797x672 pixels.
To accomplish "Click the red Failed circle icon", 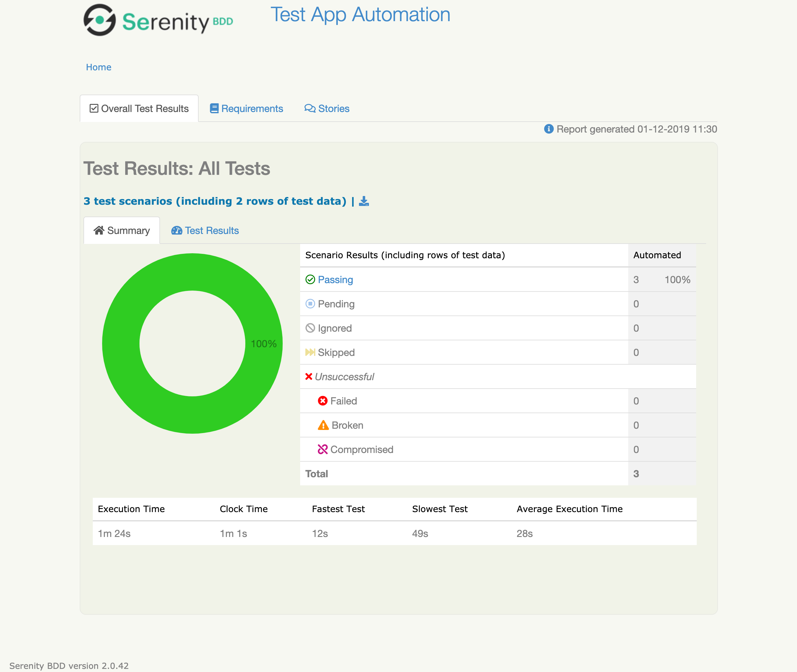I will tap(323, 401).
